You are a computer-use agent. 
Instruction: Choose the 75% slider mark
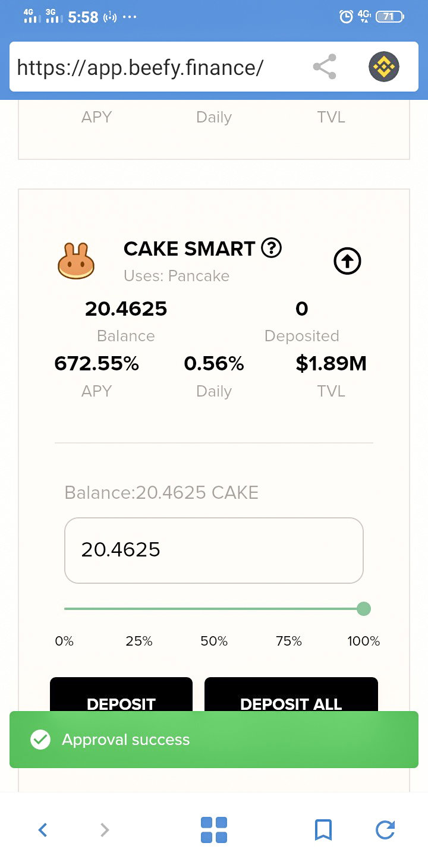click(289, 641)
